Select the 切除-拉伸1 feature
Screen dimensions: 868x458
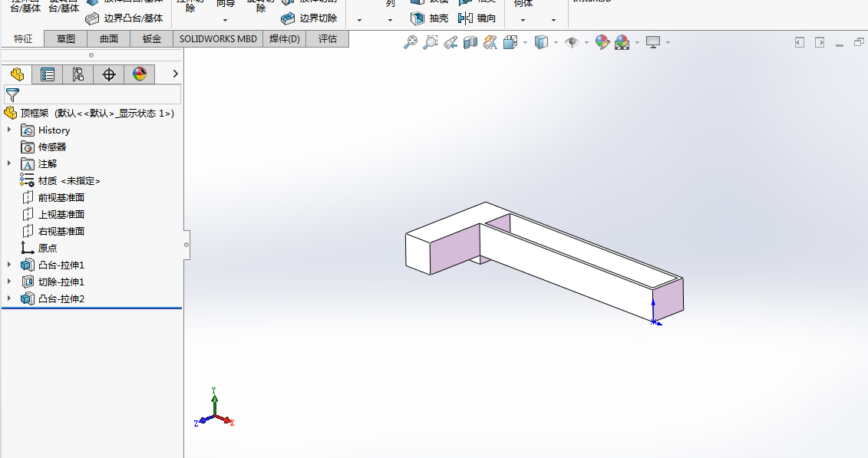tap(53, 282)
